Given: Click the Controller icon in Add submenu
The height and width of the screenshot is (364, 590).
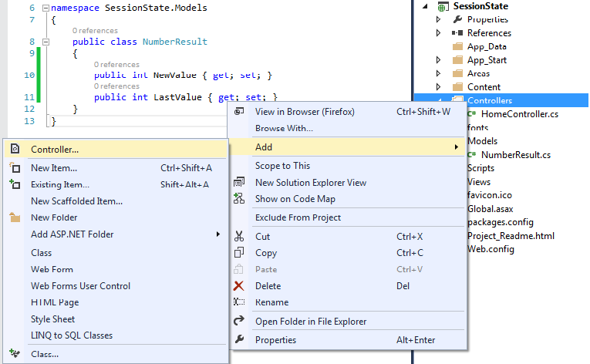Looking at the screenshot, I should pos(15,150).
